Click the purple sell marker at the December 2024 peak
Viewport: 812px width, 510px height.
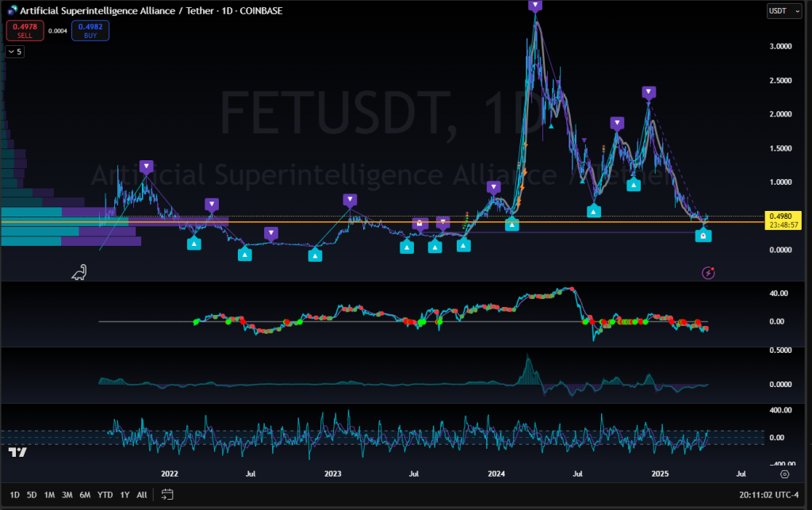coord(649,93)
